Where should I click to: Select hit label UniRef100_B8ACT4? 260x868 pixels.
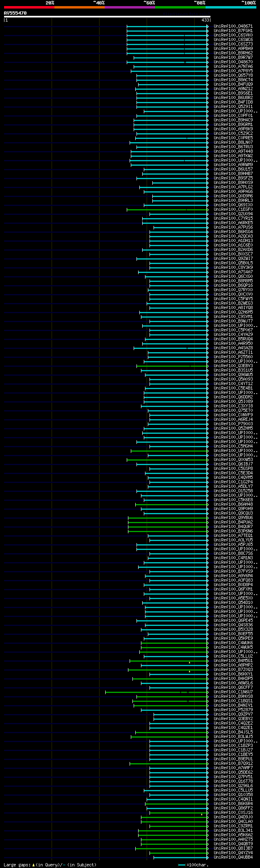coord(233,80)
